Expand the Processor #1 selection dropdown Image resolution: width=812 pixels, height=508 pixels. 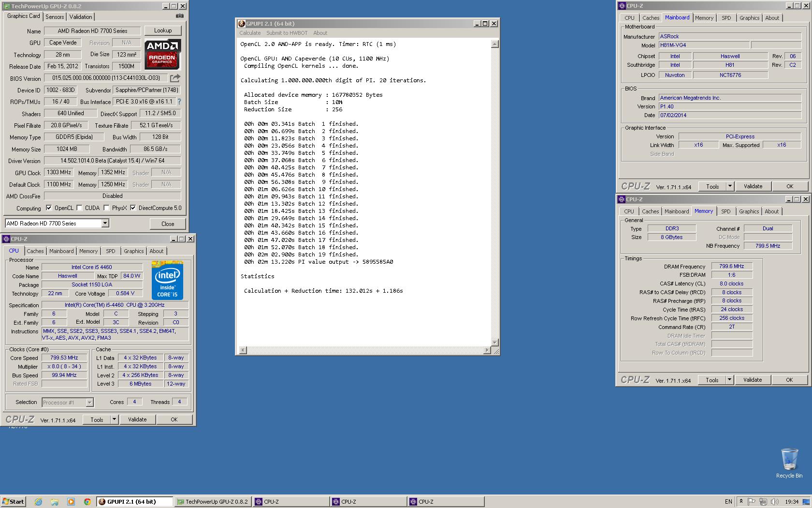[x=89, y=403]
